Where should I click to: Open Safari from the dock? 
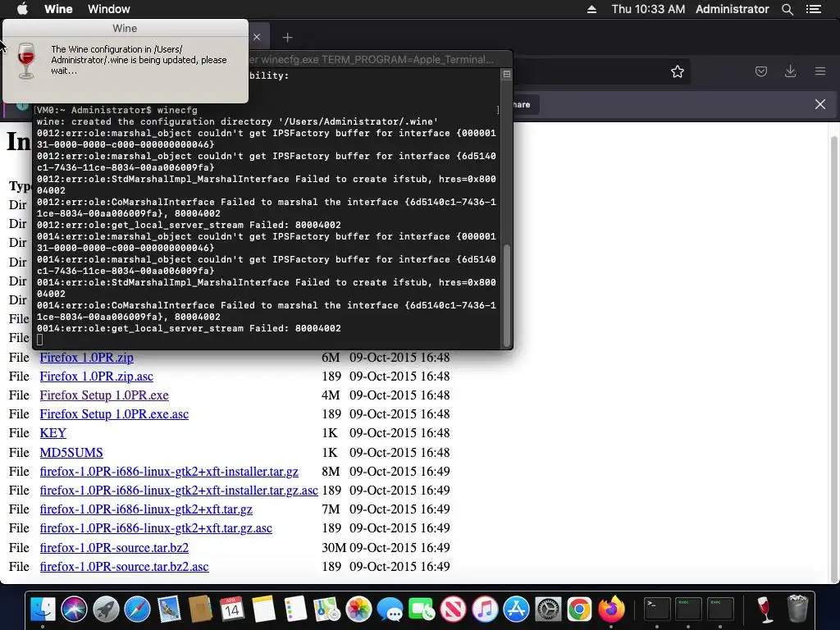pyautogui.click(x=137, y=609)
